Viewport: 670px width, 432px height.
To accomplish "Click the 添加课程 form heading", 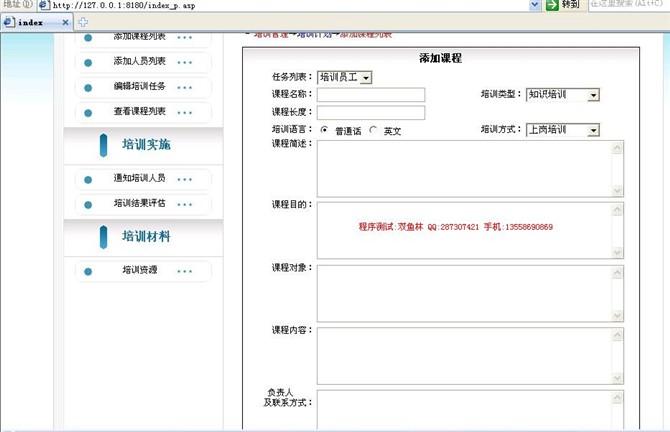I will [441, 58].
